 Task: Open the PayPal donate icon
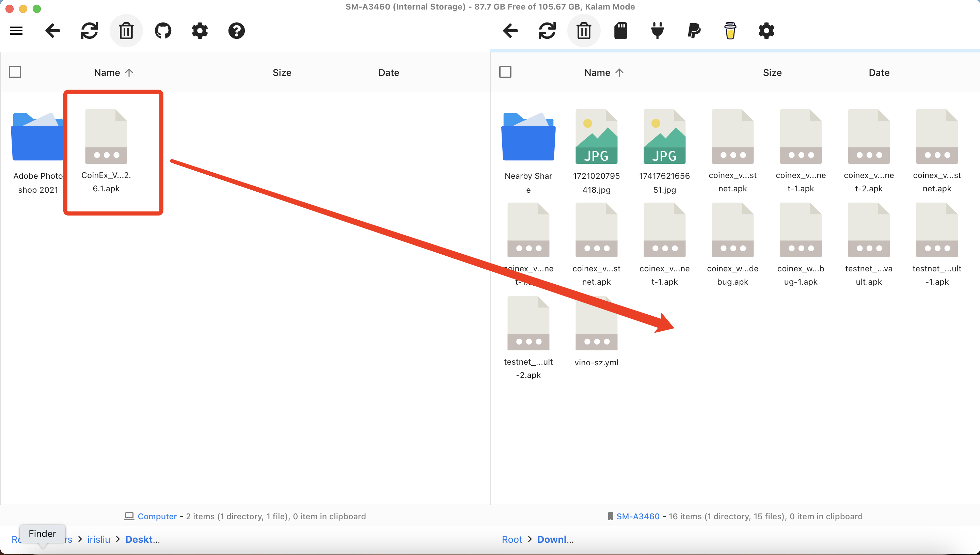point(694,31)
